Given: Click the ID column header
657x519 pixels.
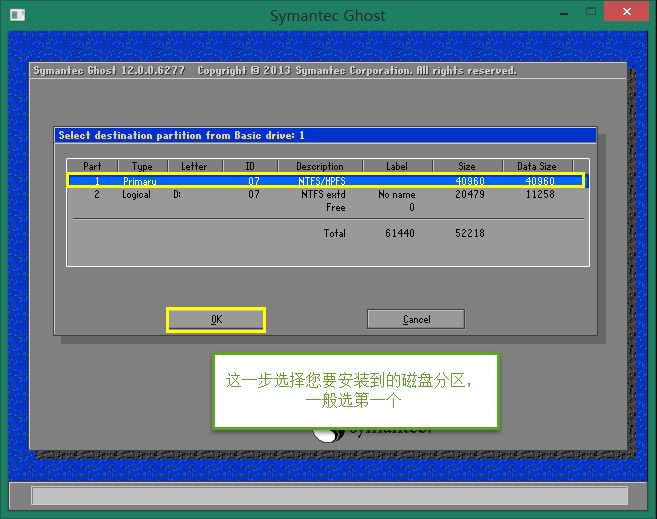Looking at the screenshot, I should (250, 166).
